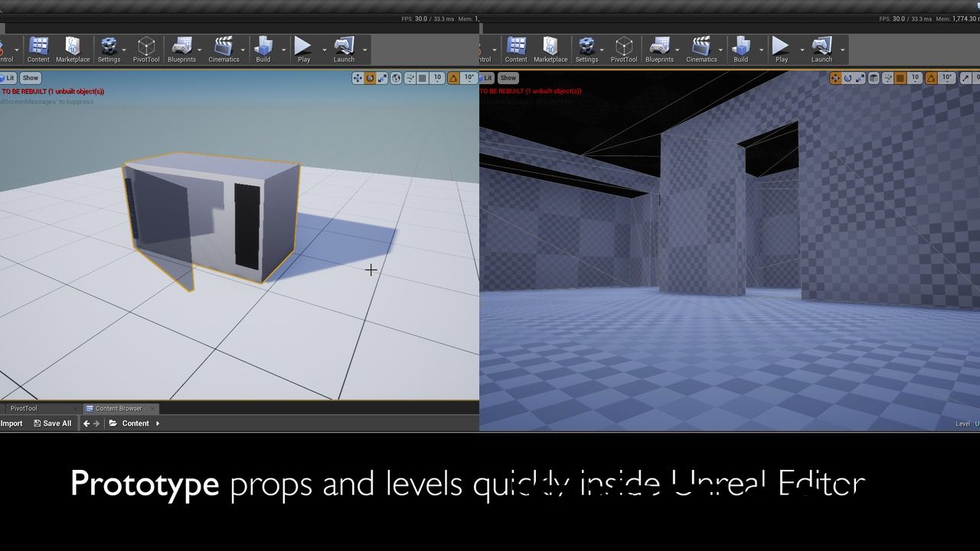
Task: Expand Content path arrow in Content Browser
Action: [158, 423]
